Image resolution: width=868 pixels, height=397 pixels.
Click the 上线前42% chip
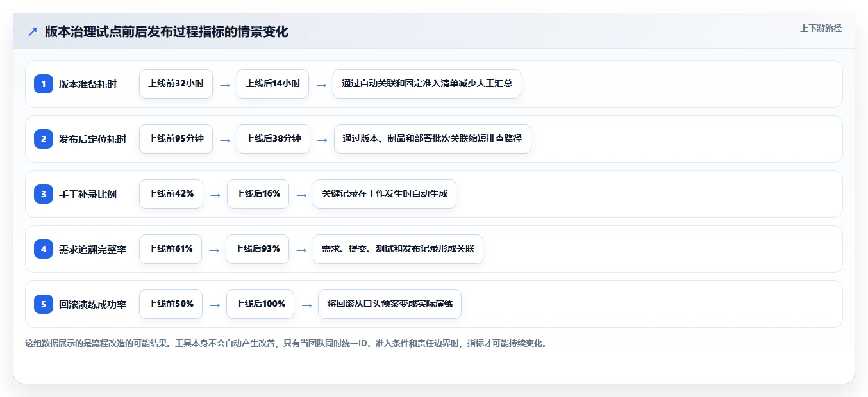(x=171, y=194)
